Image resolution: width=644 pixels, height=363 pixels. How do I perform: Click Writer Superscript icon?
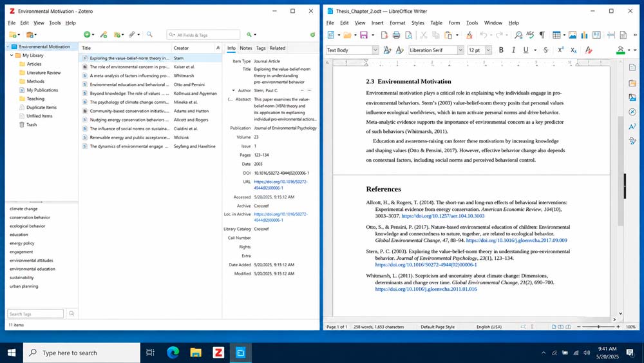tap(560, 50)
